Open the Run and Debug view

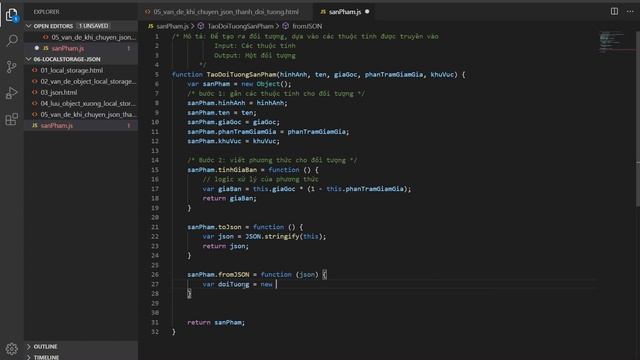[x=12, y=93]
